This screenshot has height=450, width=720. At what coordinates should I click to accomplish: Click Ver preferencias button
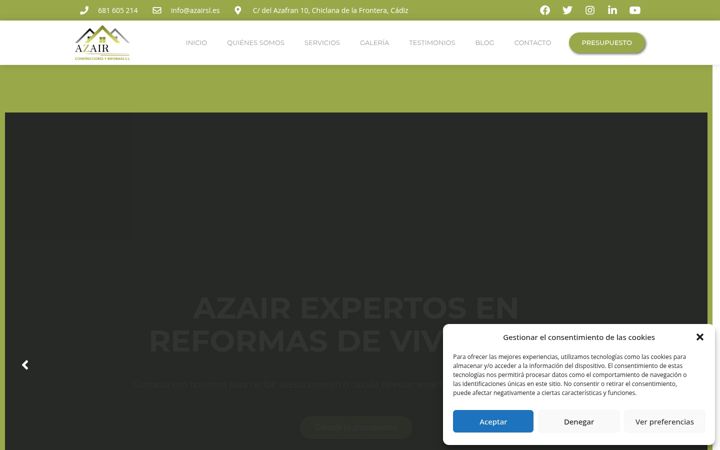coord(664,422)
